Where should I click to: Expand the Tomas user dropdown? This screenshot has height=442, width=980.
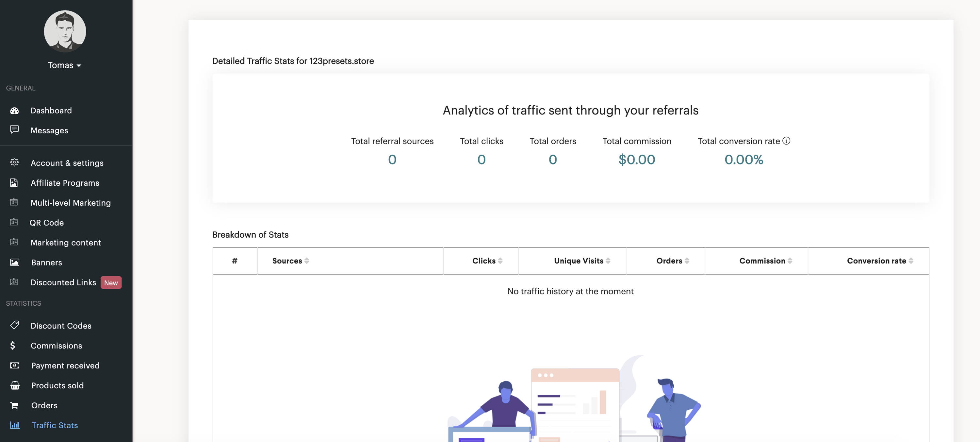coord(65,65)
